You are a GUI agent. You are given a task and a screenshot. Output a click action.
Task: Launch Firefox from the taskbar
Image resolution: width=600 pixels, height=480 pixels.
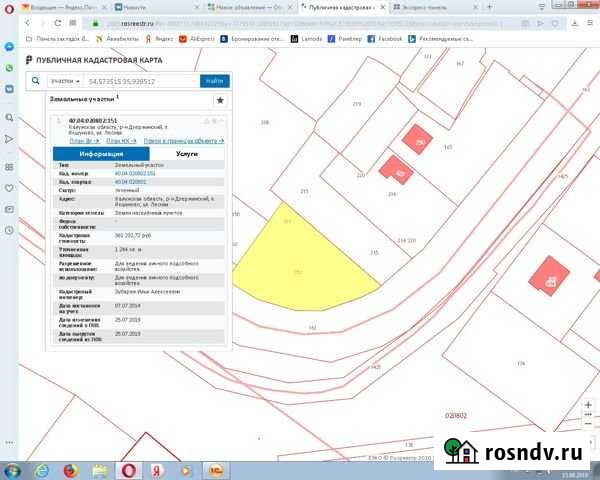[x=69, y=469]
